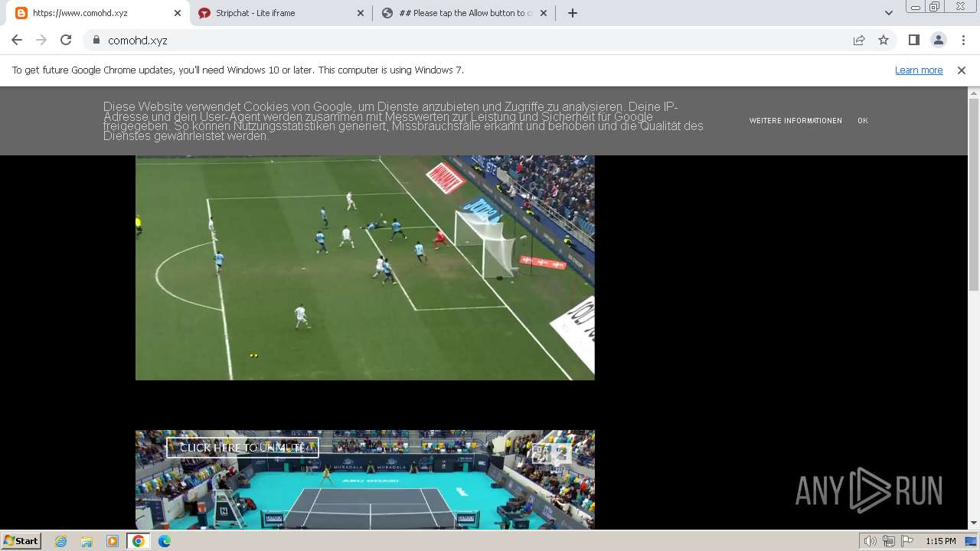
Task: Click WEITERE INFORMATIONEN in the cookie banner
Action: click(795, 121)
